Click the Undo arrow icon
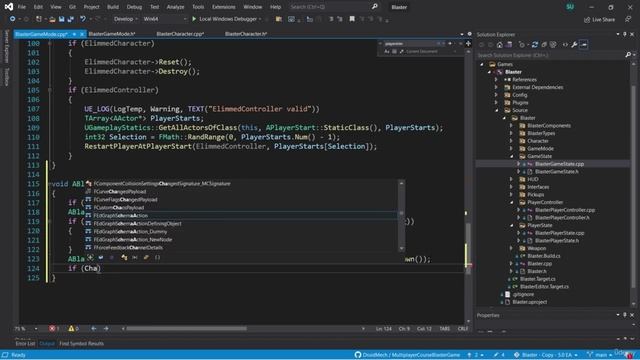The image size is (640, 360). tap(83, 19)
